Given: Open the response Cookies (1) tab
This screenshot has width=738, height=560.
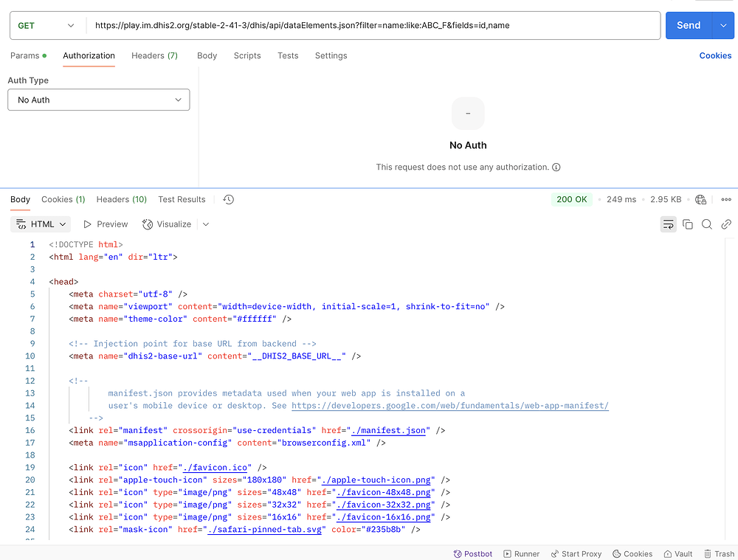Looking at the screenshot, I should tap(63, 199).
